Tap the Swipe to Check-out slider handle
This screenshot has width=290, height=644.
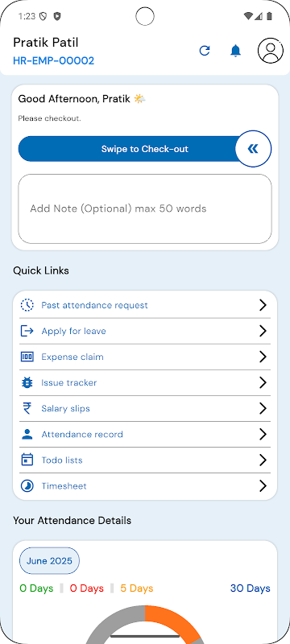pos(254,149)
